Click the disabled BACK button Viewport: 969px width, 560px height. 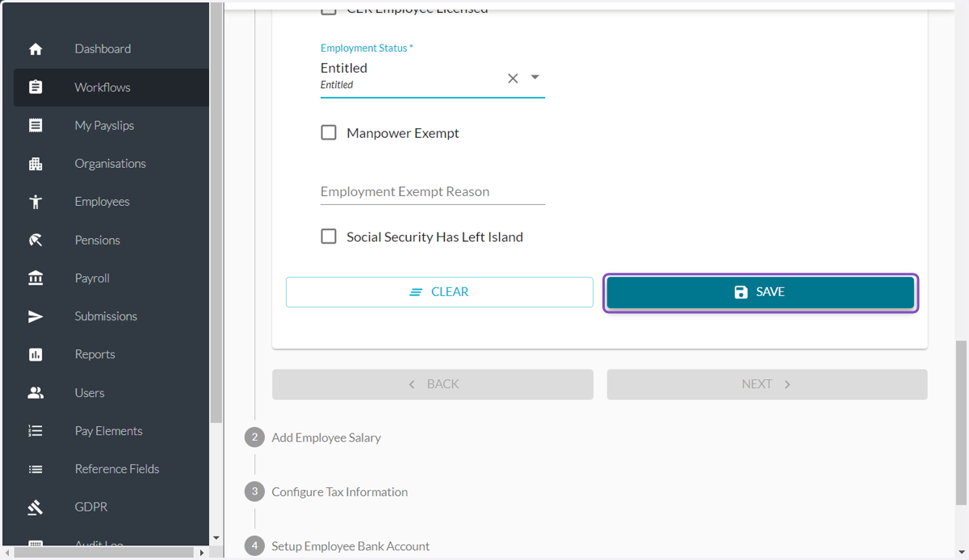click(433, 385)
